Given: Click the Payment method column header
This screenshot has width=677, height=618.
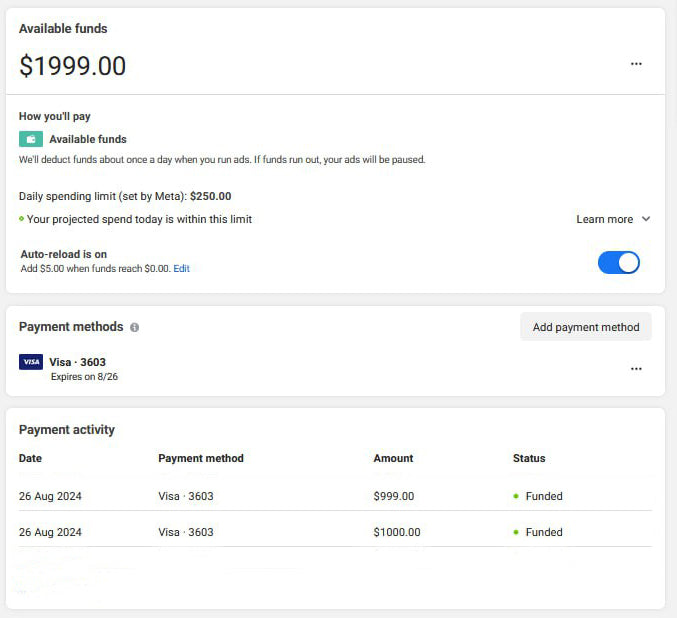Looking at the screenshot, I should pos(201,458).
